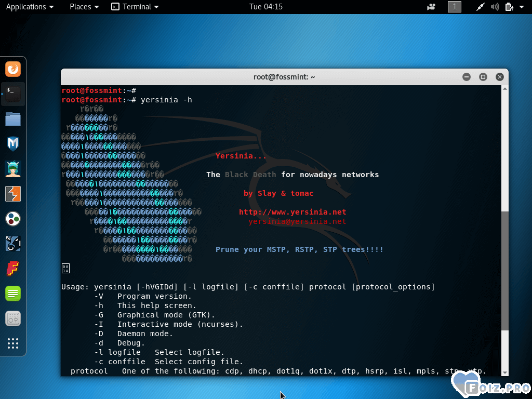The width and height of the screenshot is (532, 399).
Task: Click the screen recorder camera icon
Action: pyautogui.click(x=431, y=7)
